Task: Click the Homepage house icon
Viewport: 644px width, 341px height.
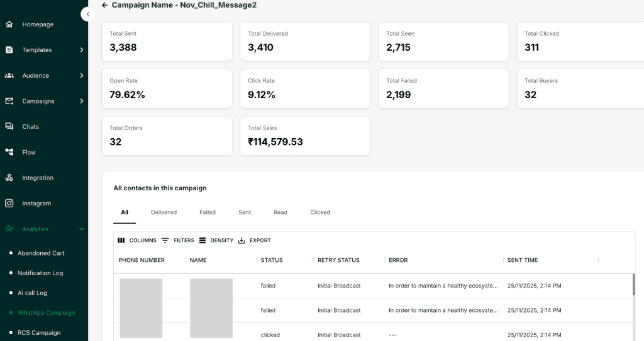Action: click(9, 24)
